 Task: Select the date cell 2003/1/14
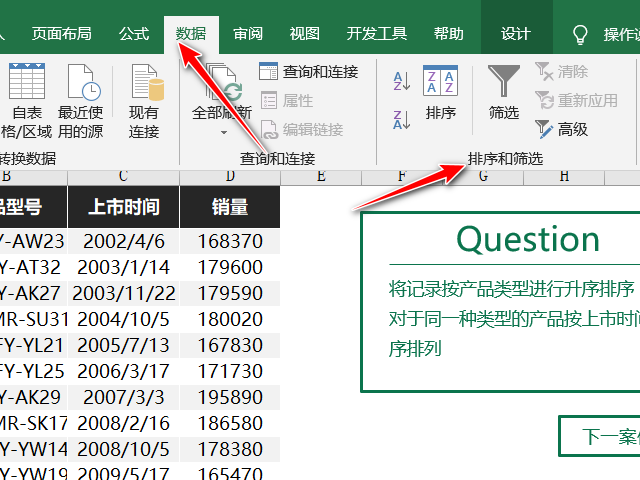pos(123,267)
